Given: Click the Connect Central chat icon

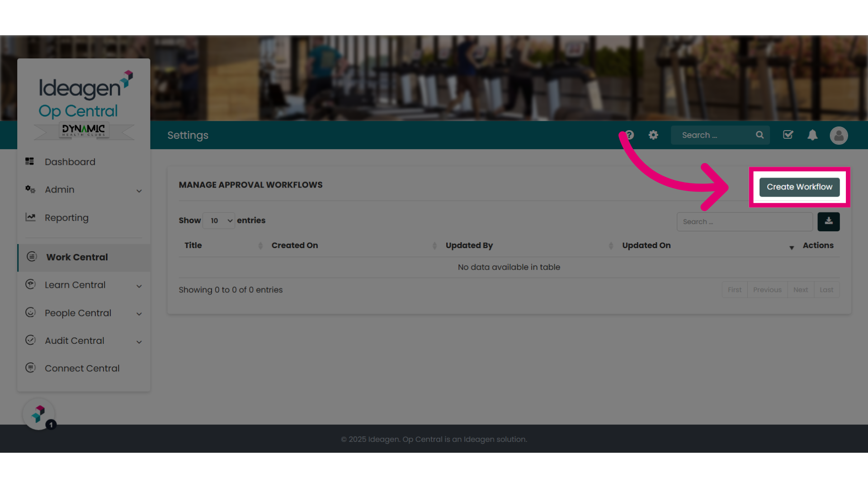Looking at the screenshot, I should click(x=30, y=368).
